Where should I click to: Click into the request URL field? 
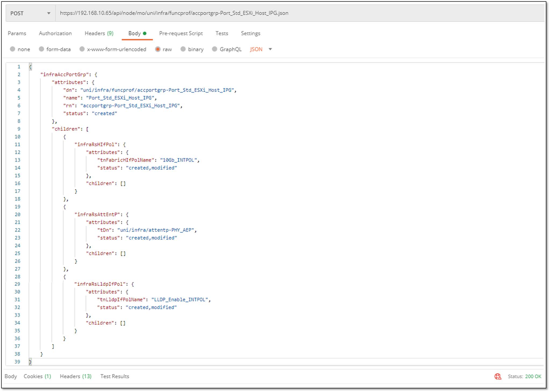point(295,13)
